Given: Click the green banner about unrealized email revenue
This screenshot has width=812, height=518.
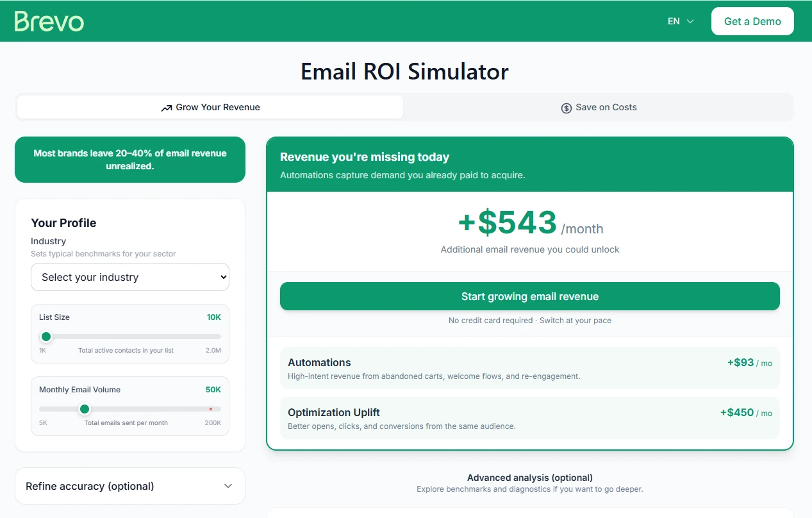Looking at the screenshot, I should click(129, 160).
